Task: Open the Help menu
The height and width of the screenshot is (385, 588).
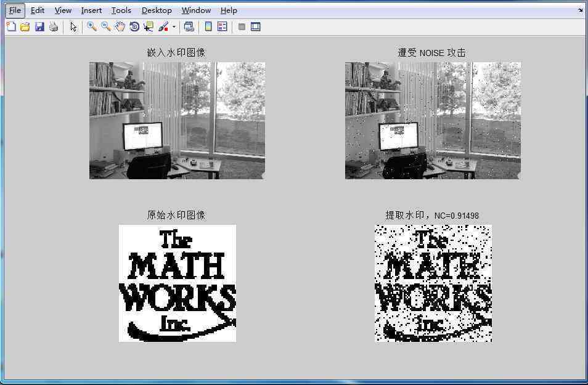Action: coord(229,10)
